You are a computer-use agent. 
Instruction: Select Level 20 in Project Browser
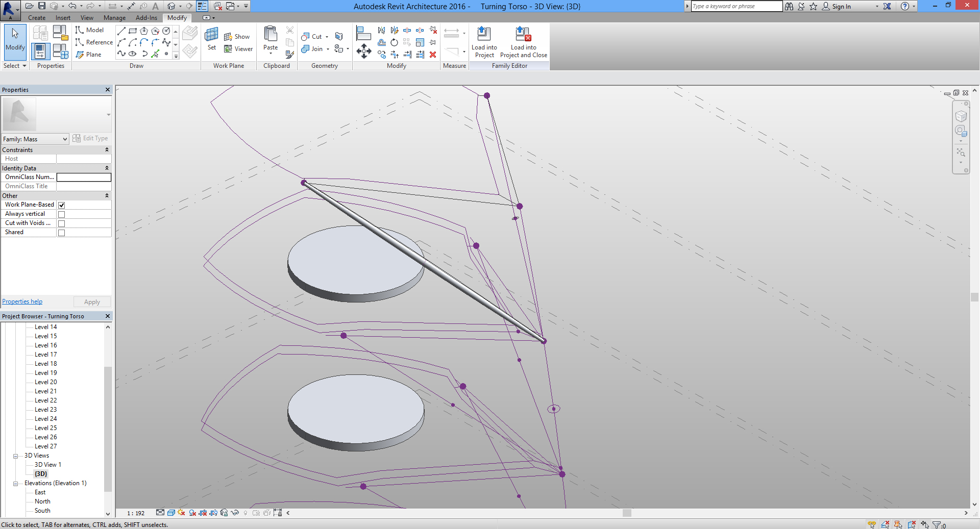[45, 382]
